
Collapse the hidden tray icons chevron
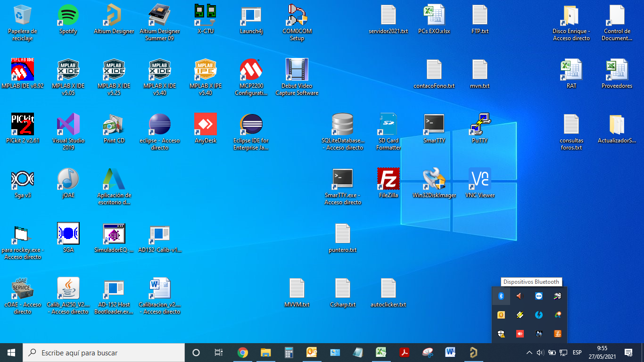tap(529, 353)
